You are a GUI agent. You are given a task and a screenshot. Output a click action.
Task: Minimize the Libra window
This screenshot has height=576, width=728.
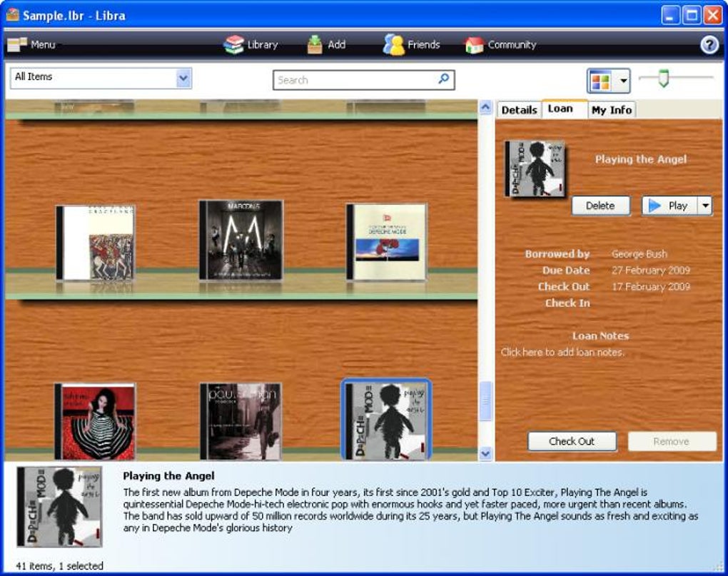click(x=669, y=15)
